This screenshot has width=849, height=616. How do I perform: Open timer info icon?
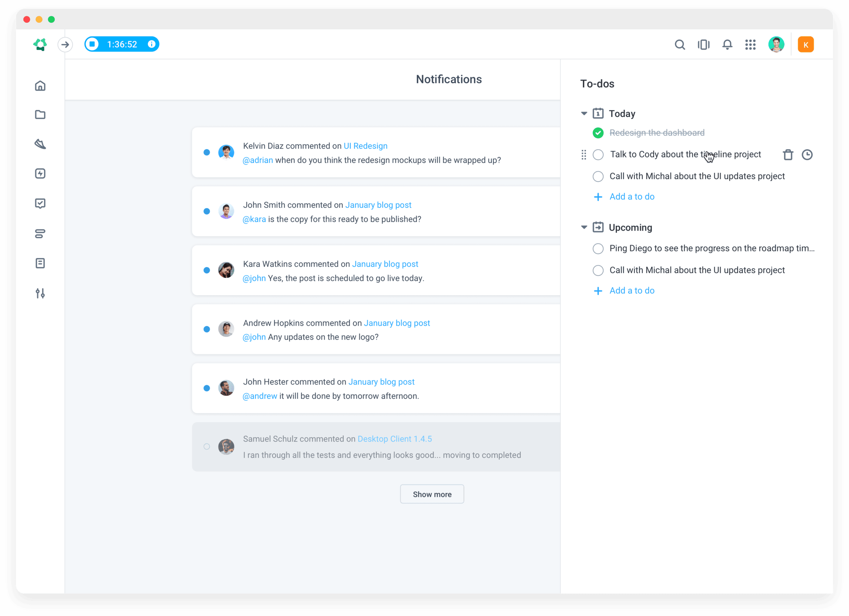(152, 44)
